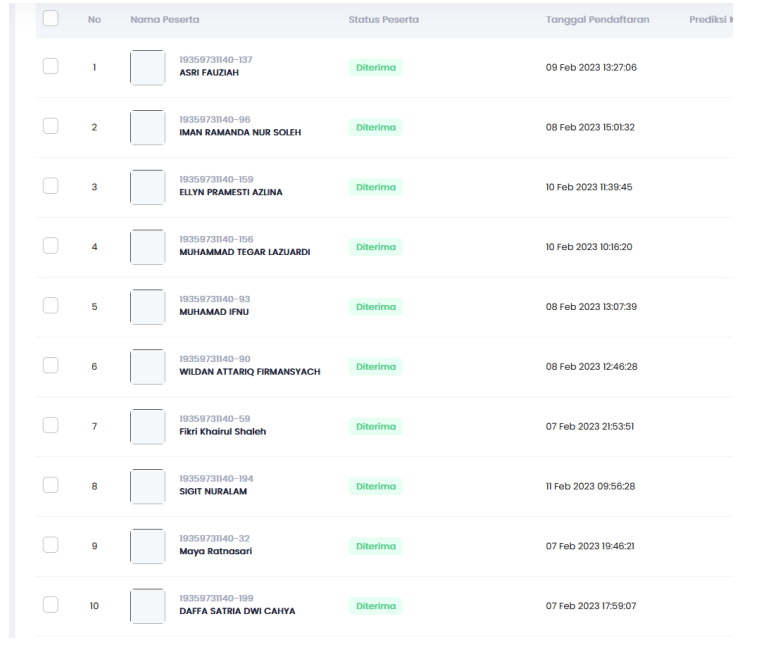784x647 pixels.
Task: Open photo thumbnail of IMAN RAMANDA NUR SOLEH
Action: click(147, 127)
